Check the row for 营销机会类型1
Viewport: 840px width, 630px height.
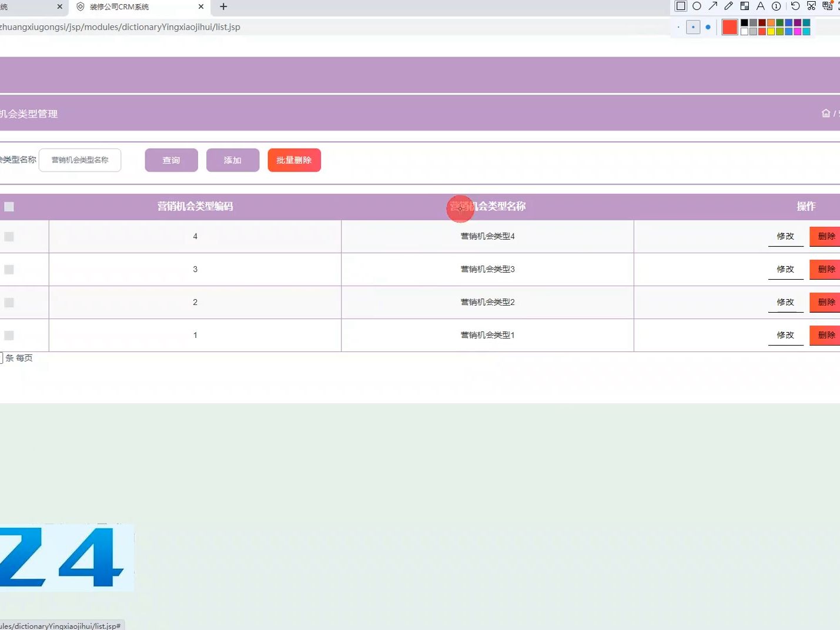pos(9,335)
